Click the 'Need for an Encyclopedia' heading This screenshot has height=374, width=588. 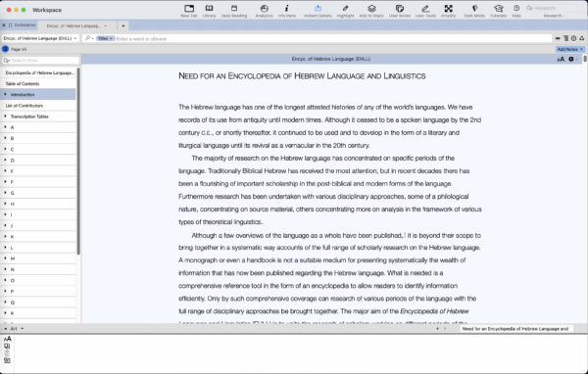click(302, 76)
